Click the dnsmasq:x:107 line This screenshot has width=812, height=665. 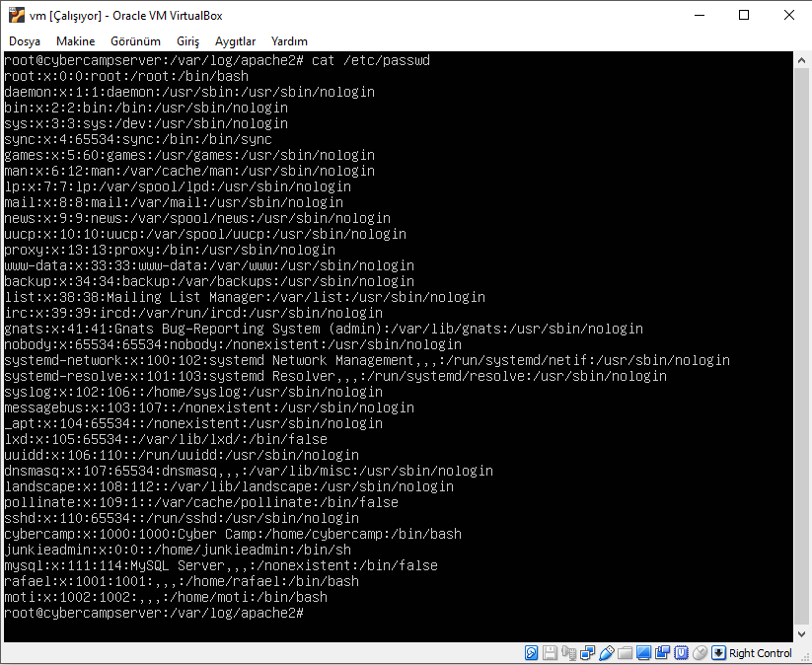(x=249, y=472)
